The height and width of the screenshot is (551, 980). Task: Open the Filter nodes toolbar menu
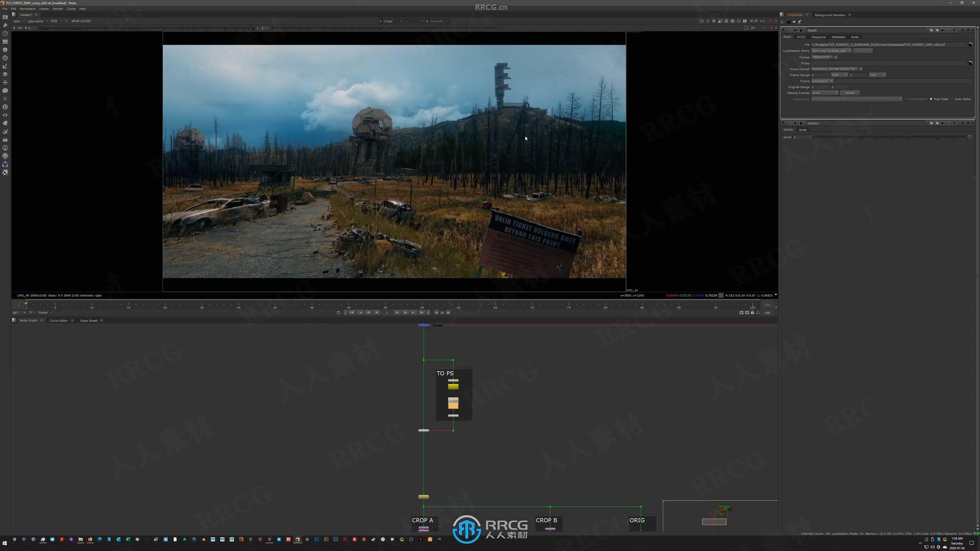[x=5, y=58]
